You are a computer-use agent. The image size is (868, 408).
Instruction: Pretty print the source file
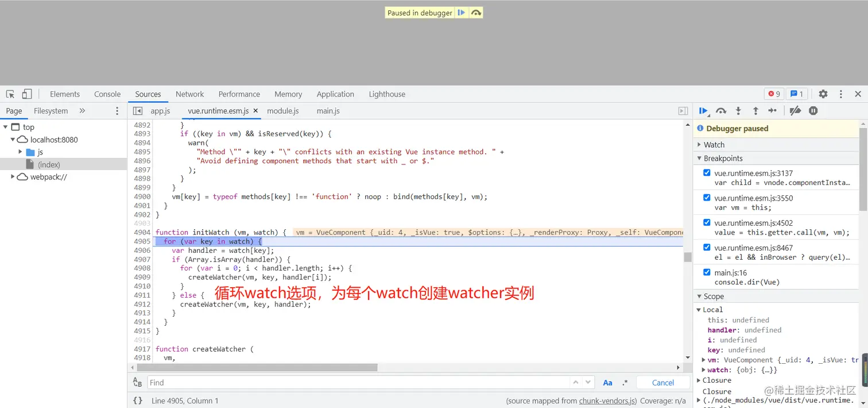pos(138,401)
